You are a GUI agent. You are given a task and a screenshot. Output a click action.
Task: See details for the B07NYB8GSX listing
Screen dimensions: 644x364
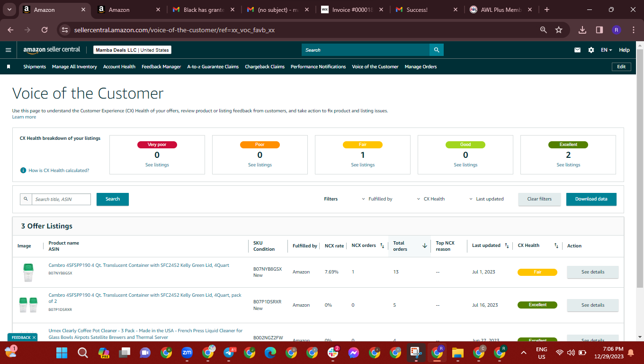593,272
